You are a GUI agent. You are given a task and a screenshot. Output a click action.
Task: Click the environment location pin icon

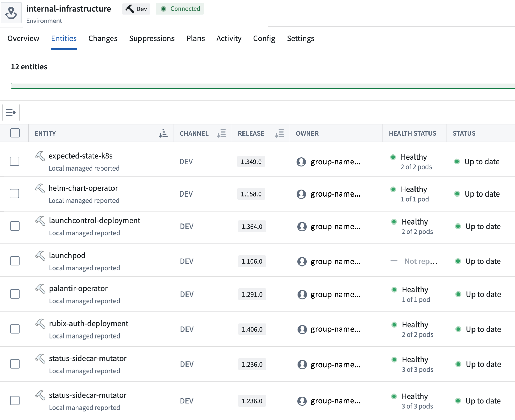coord(11,12)
